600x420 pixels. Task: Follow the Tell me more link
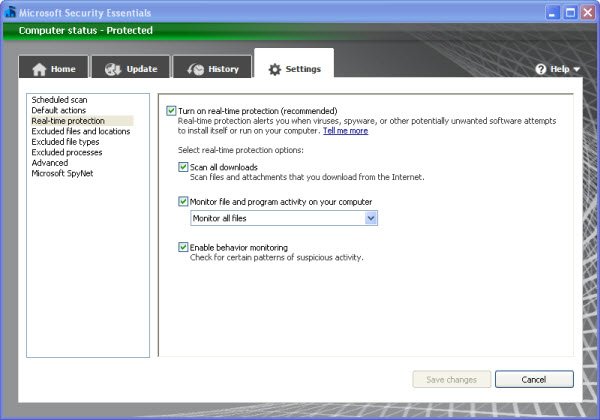(346, 131)
